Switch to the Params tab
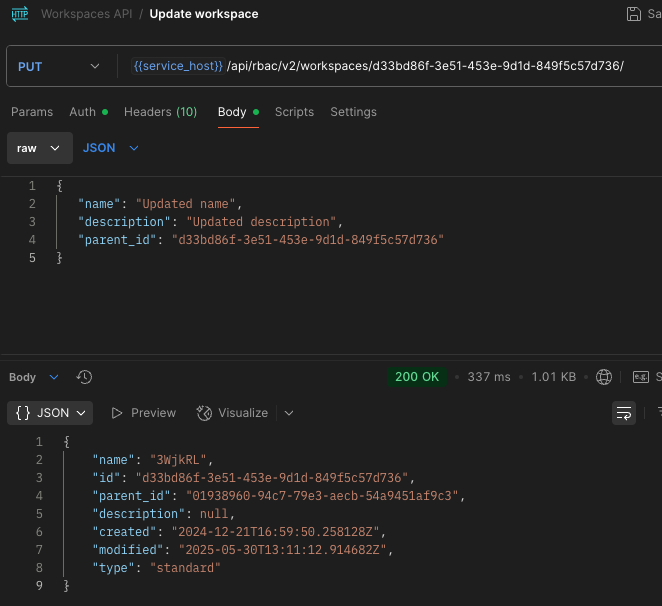Screen dimensions: 662x606 pos(32,112)
